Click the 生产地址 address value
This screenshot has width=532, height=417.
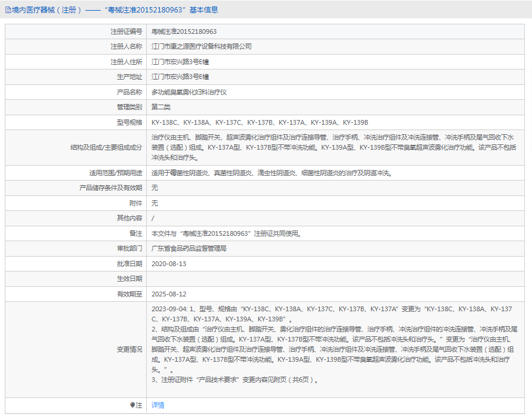point(180,77)
